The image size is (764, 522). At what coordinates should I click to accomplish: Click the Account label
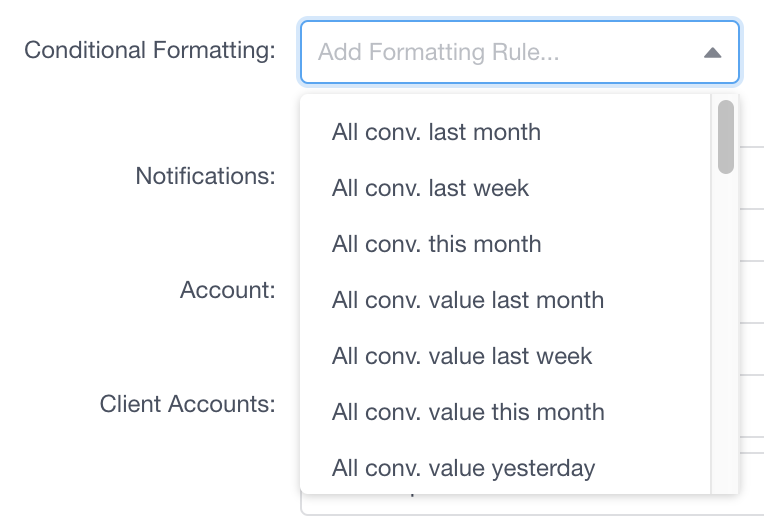click(x=227, y=290)
